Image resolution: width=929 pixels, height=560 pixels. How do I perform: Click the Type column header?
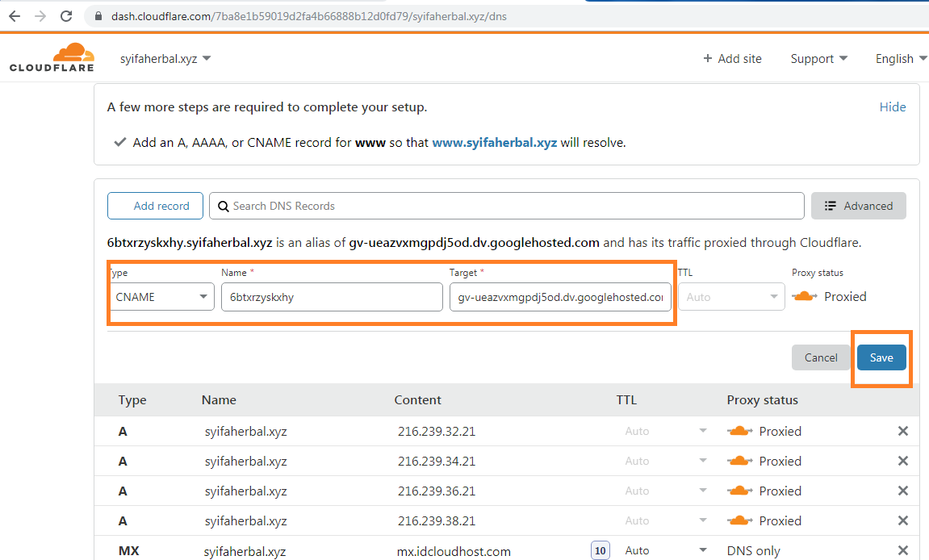pos(132,400)
